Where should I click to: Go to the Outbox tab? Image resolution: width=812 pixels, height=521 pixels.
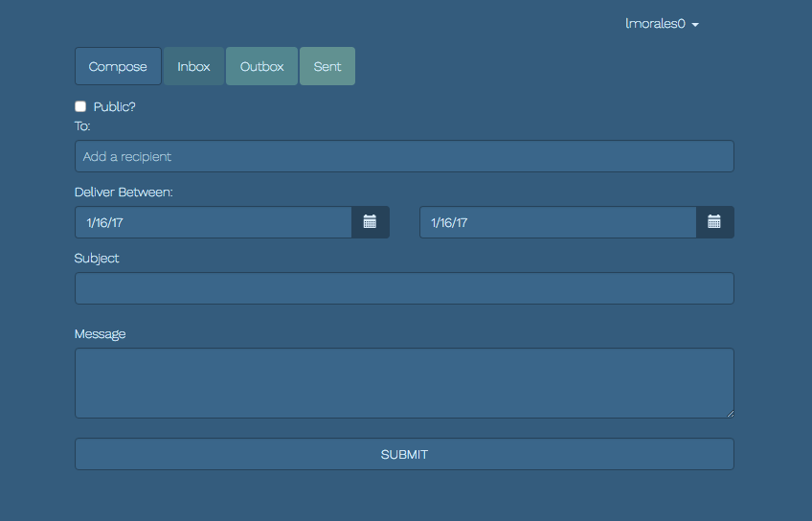(x=261, y=66)
